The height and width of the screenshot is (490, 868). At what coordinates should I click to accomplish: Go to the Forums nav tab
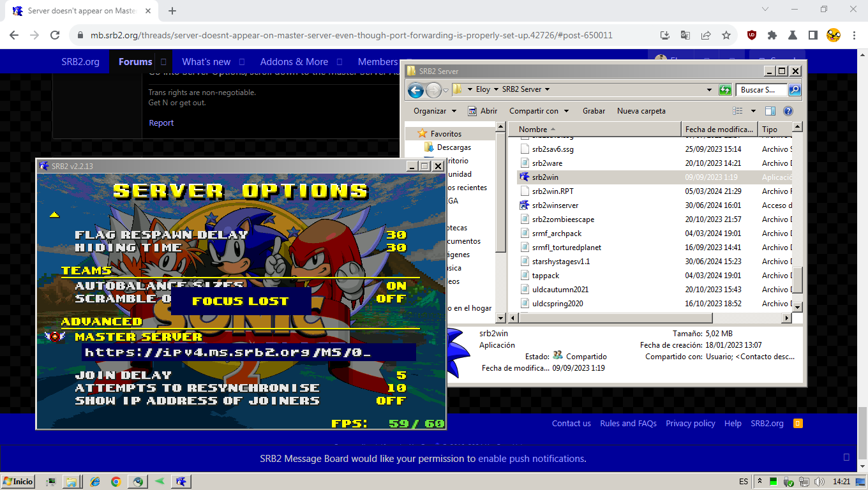point(135,62)
